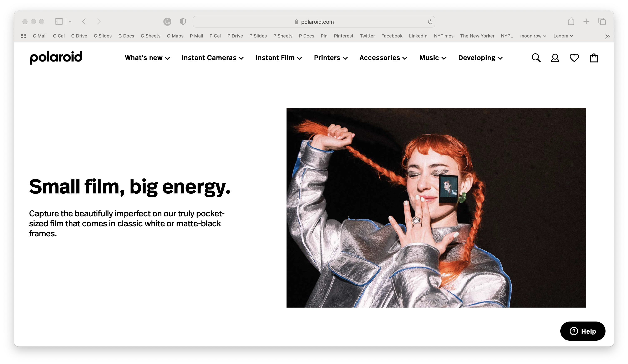Open the NYTimes bookmark

[x=444, y=36]
